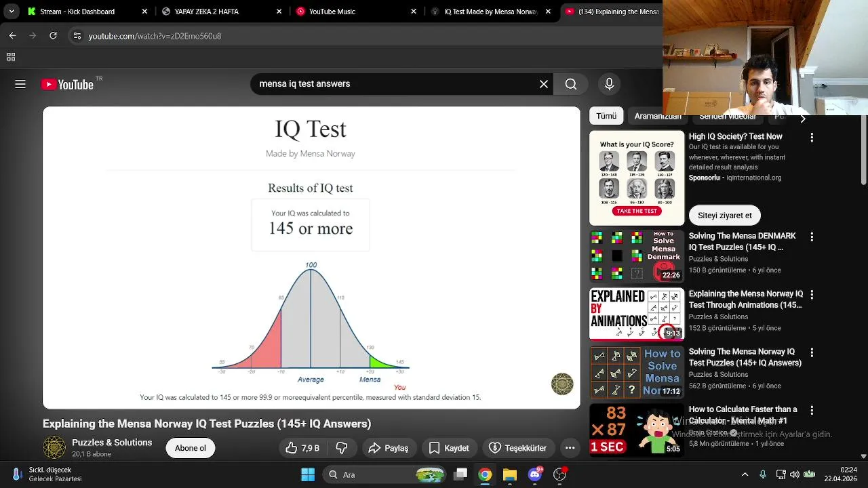Screen dimensions: 868x488
Task: Open options for the High IQ Society ad
Action: [812, 138]
